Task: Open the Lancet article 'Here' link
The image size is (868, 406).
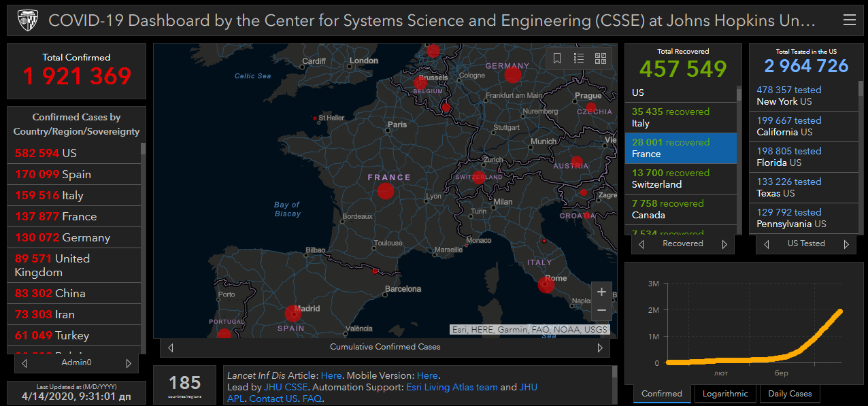Action: tap(331, 375)
